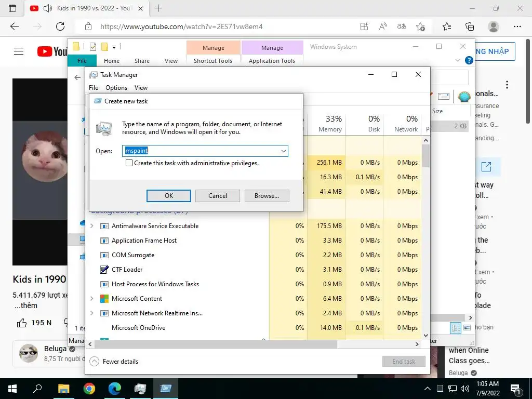Open Home ribbon tab in File Explorer
The image size is (532, 399).
click(112, 61)
